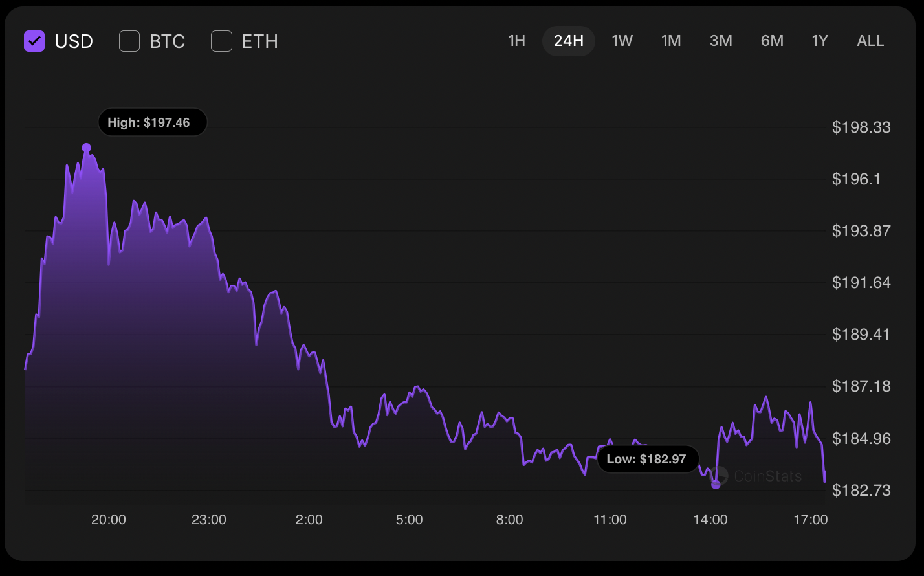Switch chart to 1W range
Screen dimensions: 924x576
point(622,41)
